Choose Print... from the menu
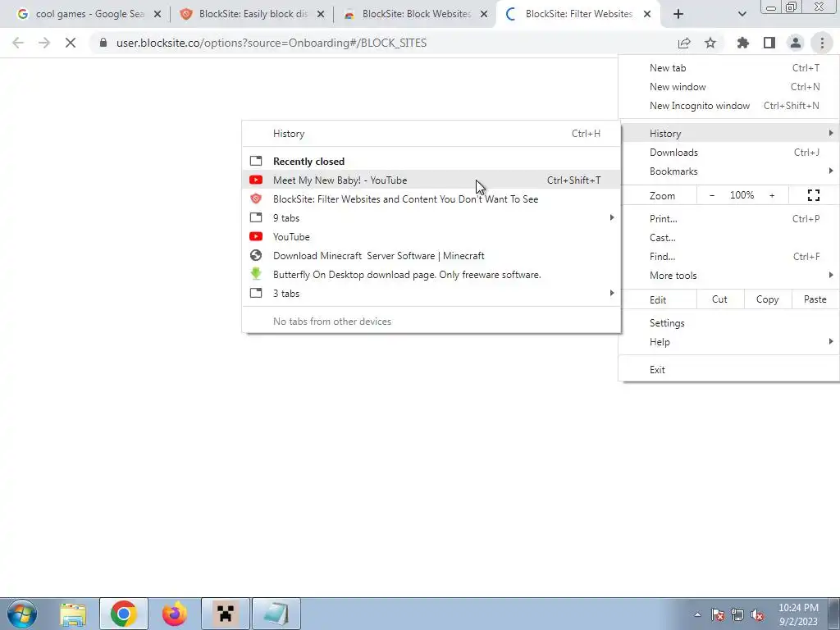This screenshot has height=630, width=840. [x=728, y=219]
